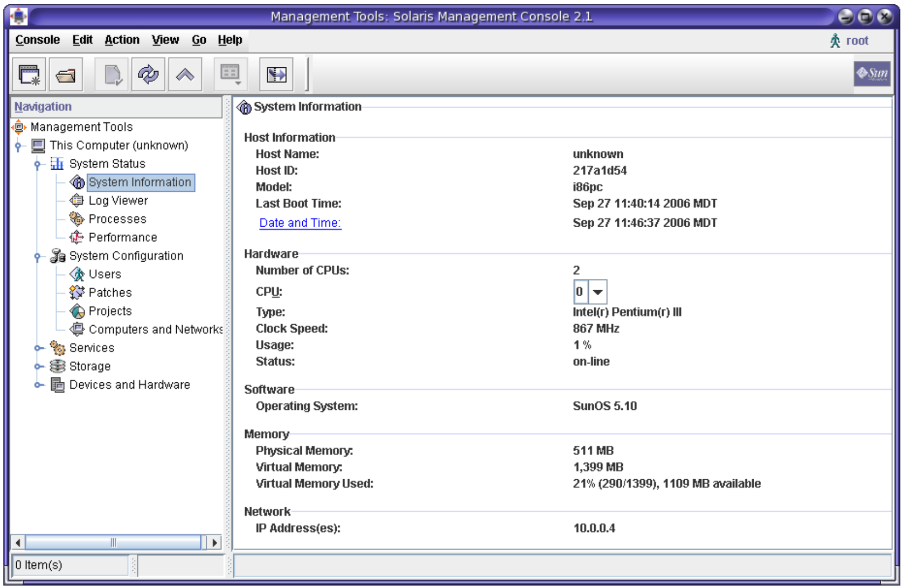Screen dimensions: 904x588
Task: Select Processes in the tree
Action: click(117, 219)
